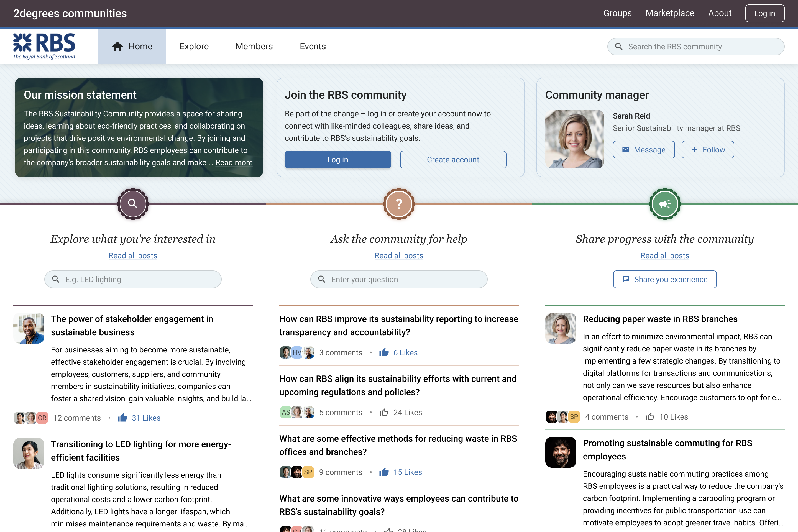Click 9 comments on reducing waste question
The width and height of the screenshot is (798, 532).
[341, 472]
